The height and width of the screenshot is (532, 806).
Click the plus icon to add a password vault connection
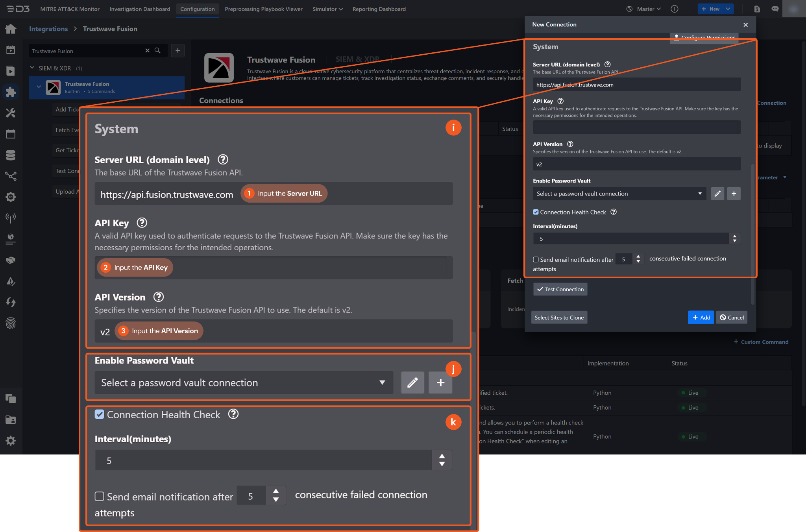coord(734,194)
